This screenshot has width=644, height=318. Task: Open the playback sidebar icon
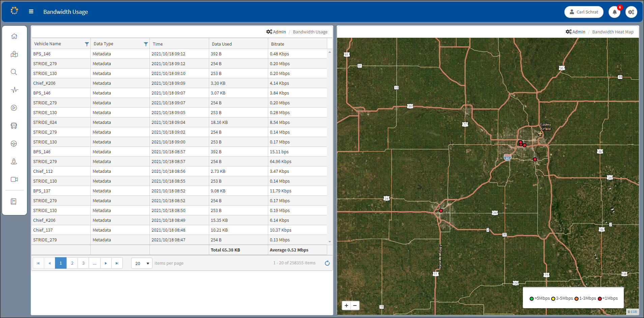[14, 108]
